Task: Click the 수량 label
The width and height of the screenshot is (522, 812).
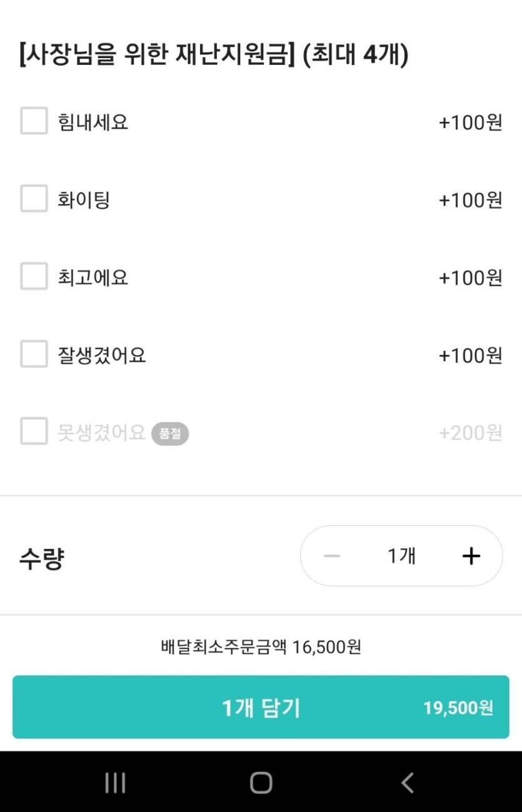Action: (41, 558)
